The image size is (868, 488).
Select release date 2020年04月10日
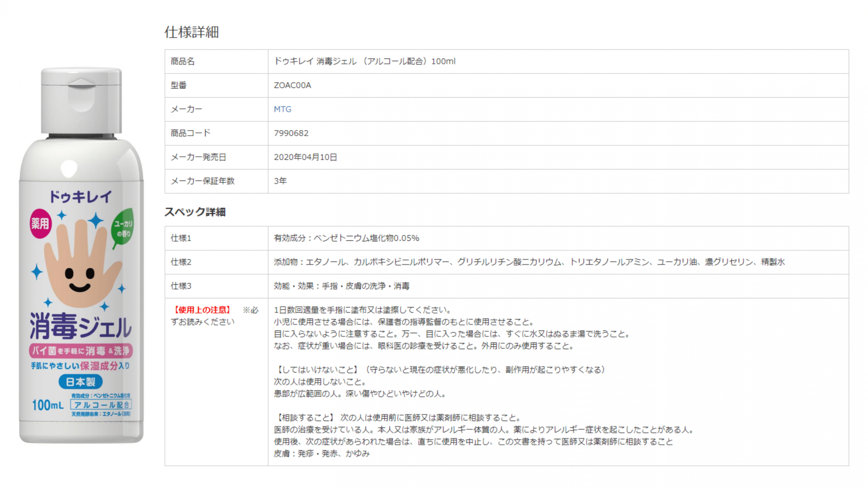[x=306, y=157]
